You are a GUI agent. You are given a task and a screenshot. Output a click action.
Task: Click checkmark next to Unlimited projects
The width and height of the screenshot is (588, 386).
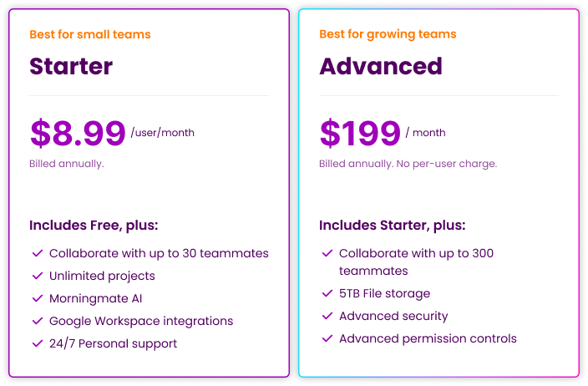click(37, 276)
